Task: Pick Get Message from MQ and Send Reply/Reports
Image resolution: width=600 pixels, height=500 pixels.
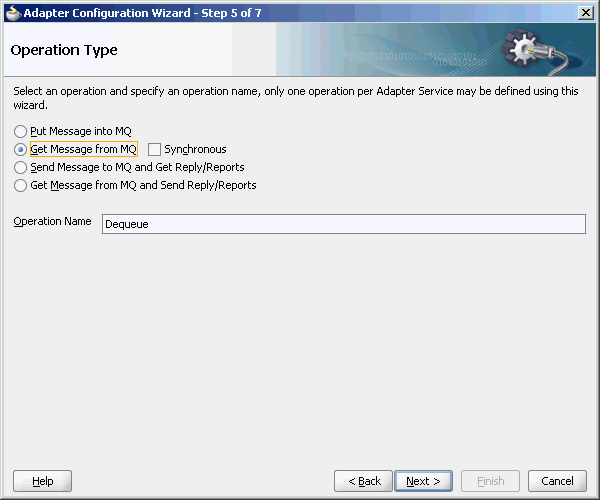Action: click(20, 186)
